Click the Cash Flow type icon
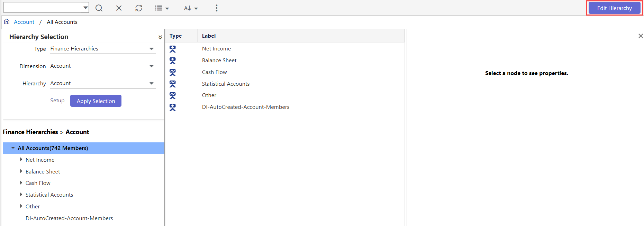The image size is (644, 226). click(173, 72)
